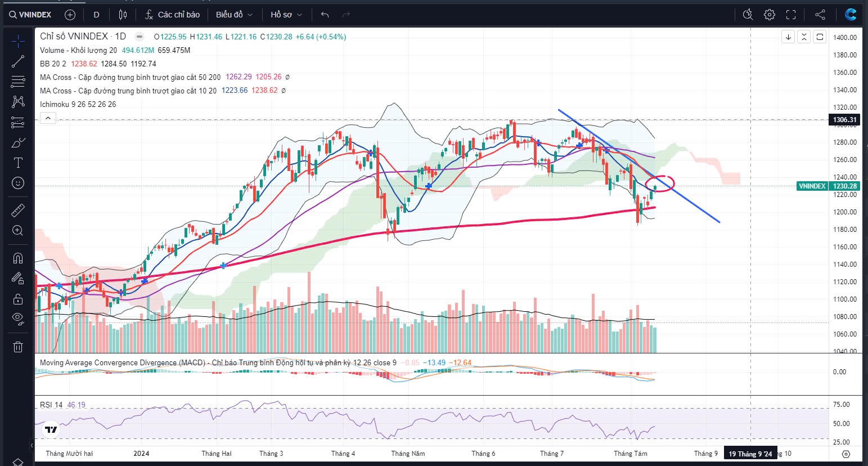Click the Chỉ số VNINDEX 1D title
868x466 pixels.
coord(83,37)
